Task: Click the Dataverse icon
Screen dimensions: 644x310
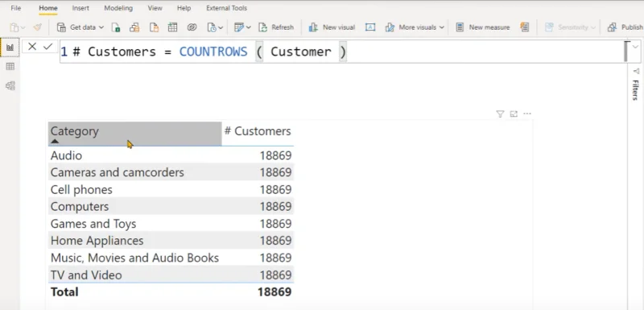Action: 192,27
